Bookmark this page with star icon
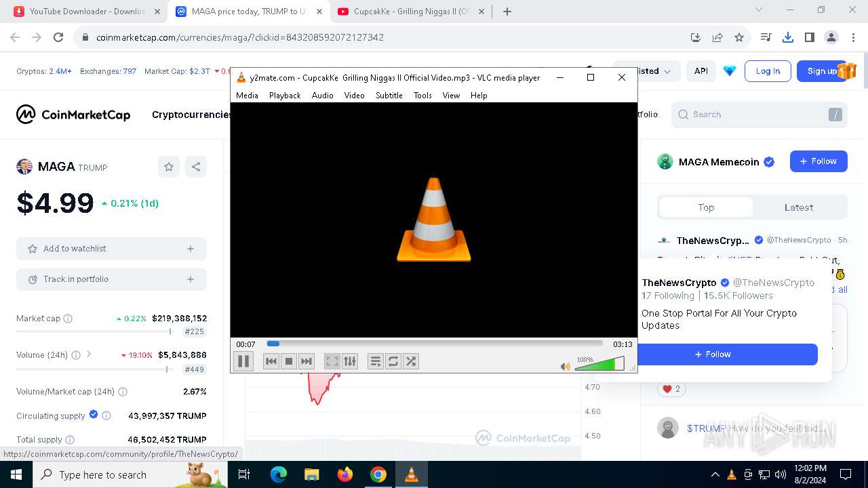 click(739, 37)
